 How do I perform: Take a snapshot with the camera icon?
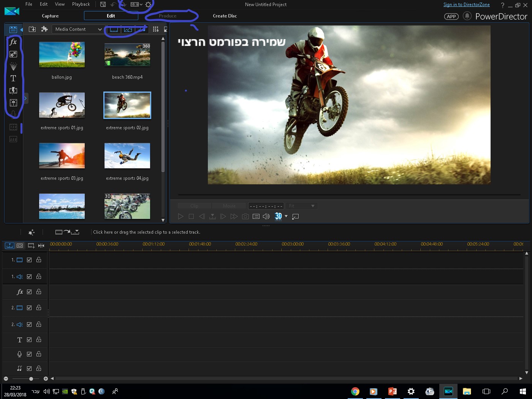245,216
